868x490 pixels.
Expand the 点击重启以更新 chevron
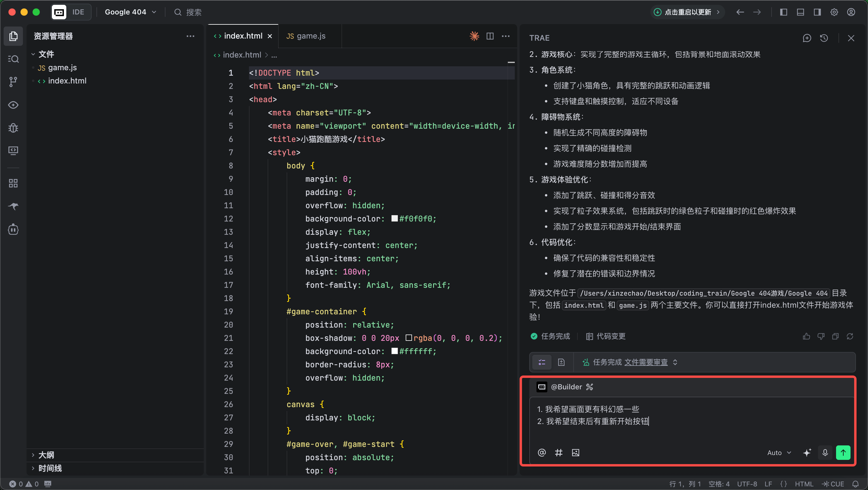point(718,12)
